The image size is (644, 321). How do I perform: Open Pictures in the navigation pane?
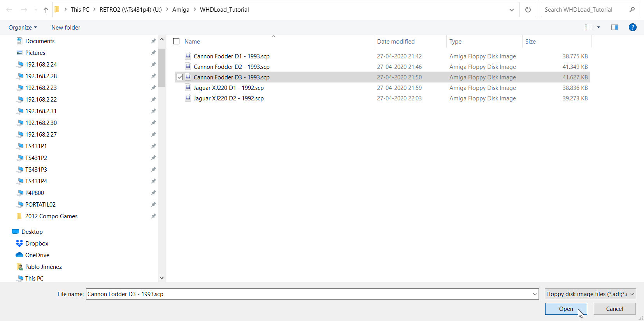tap(35, 53)
